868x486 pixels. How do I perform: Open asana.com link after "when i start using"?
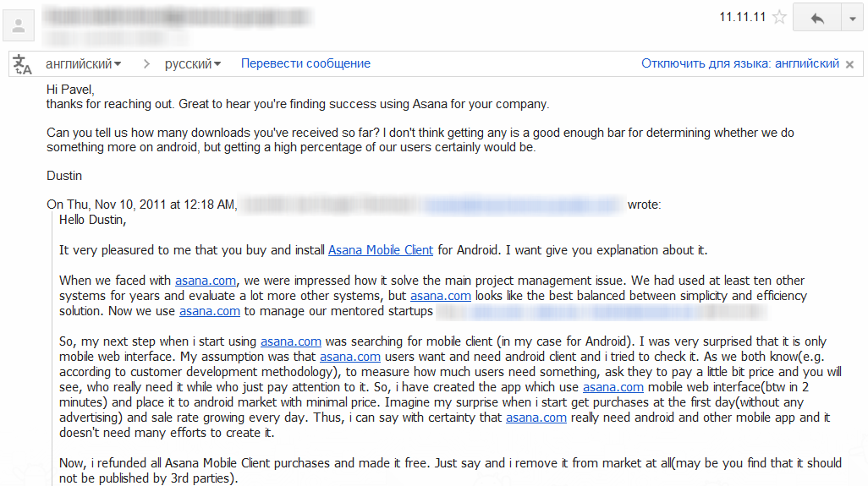291,341
